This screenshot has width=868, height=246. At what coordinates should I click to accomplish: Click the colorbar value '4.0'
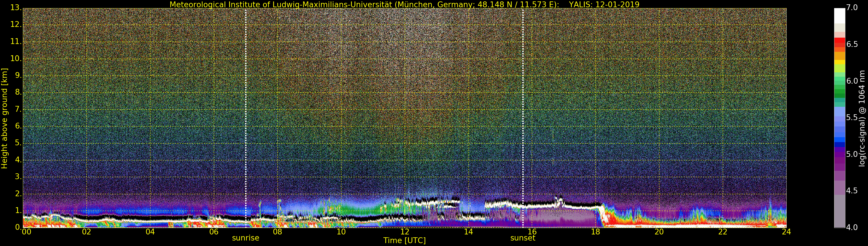click(852, 227)
